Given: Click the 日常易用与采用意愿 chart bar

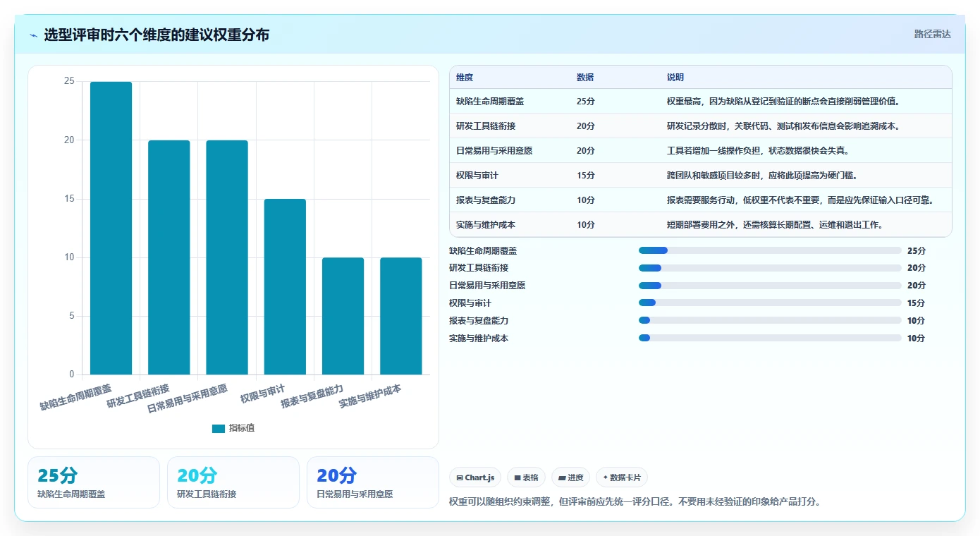Looking at the screenshot, I should coord(227,257).
